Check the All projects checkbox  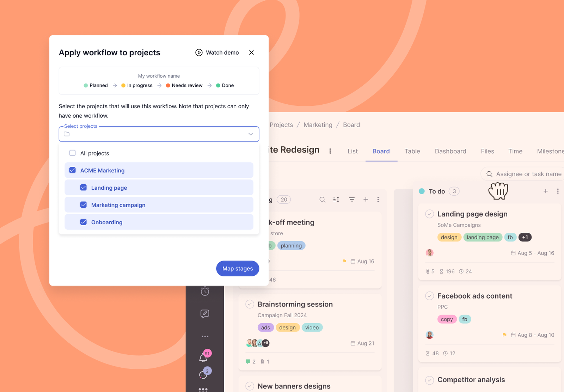click(73, 153)
